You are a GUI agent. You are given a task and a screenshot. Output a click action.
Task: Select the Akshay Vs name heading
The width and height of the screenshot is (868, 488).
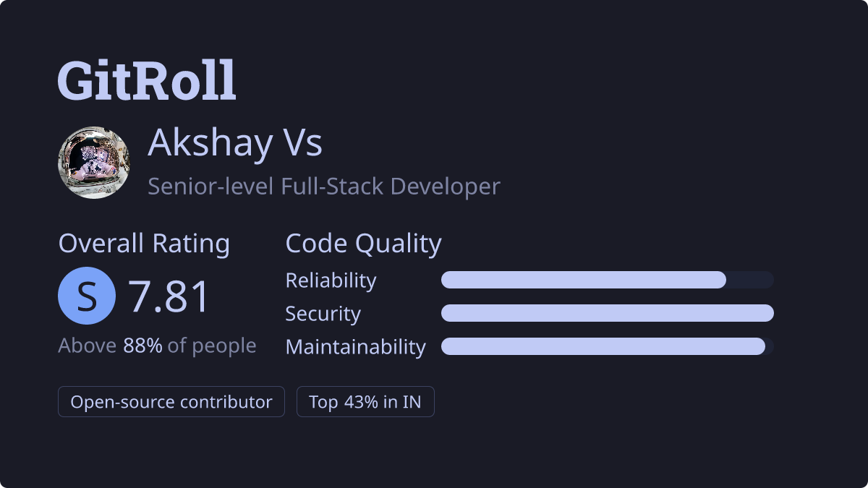[235, 142]
